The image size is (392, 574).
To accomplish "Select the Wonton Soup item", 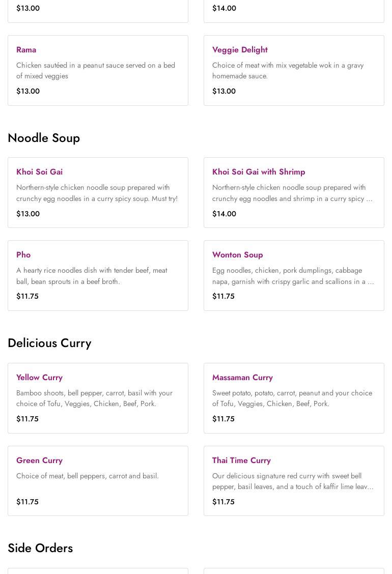I will pyautogui.click(x=238, y=255).
